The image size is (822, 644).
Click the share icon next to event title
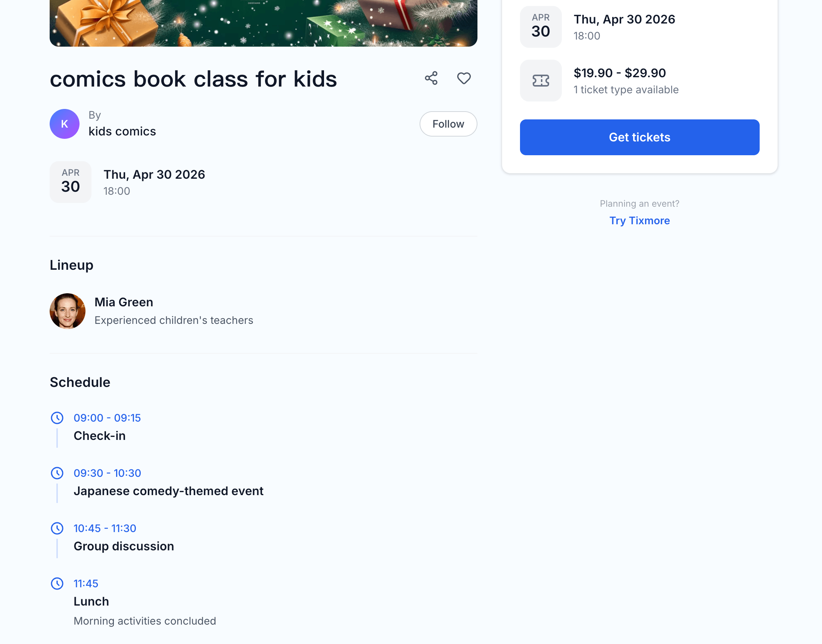point(431,78)
